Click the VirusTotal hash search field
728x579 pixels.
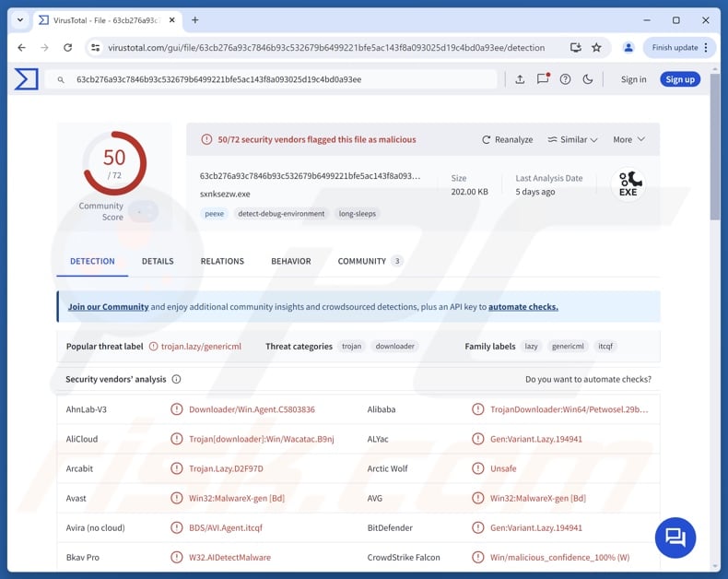pos(276,79)
